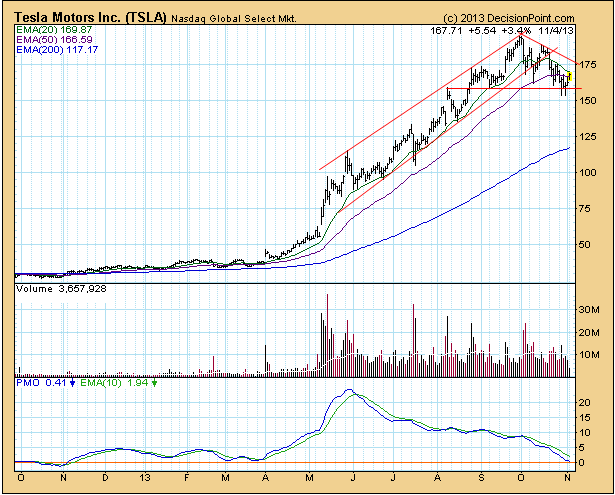The width and height of the screenshot is (615, 495).
Task: Click the 'S' September marker on time axis
Action: [x=482, y=479]
